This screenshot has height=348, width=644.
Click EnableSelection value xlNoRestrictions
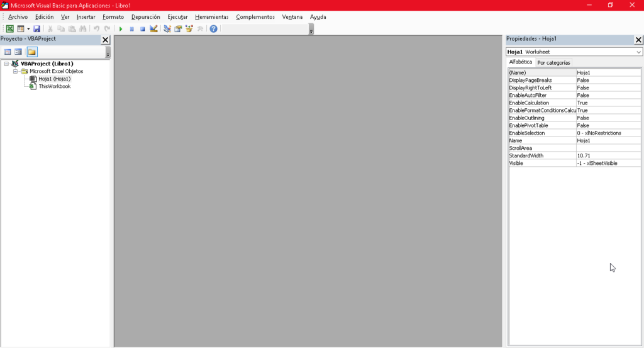tap(608, 133)
